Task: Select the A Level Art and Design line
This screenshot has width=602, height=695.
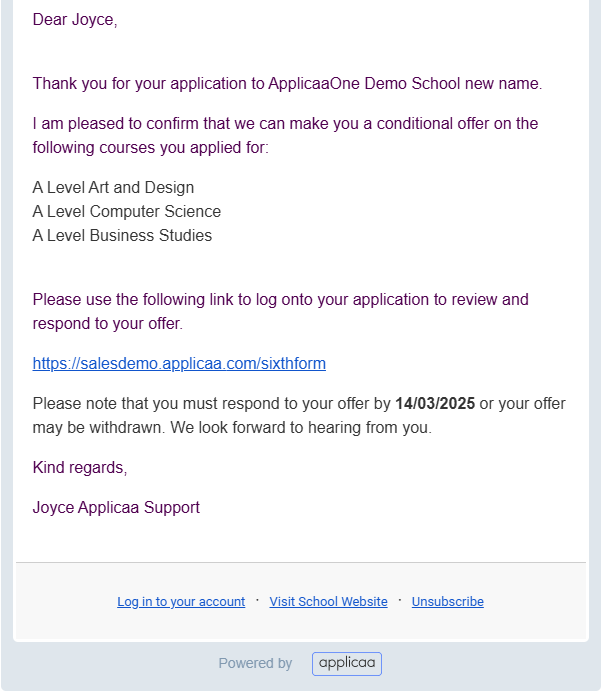Action: (113, 187)
